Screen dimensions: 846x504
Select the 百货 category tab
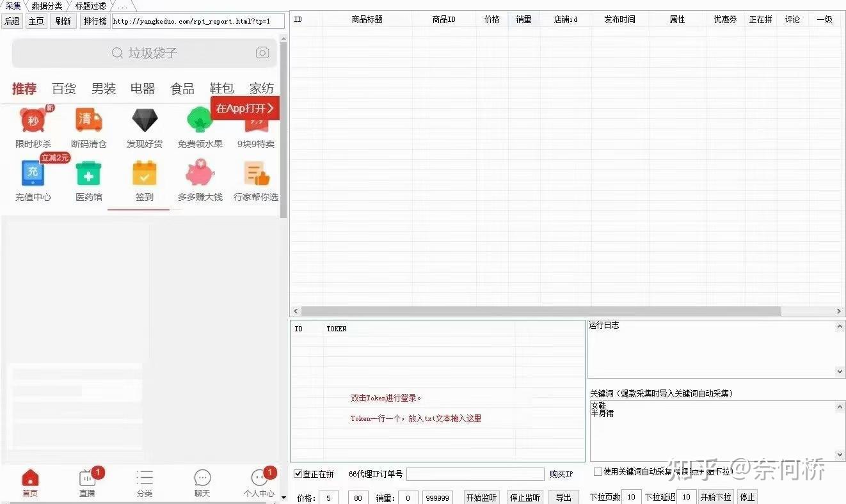[64, 89]
